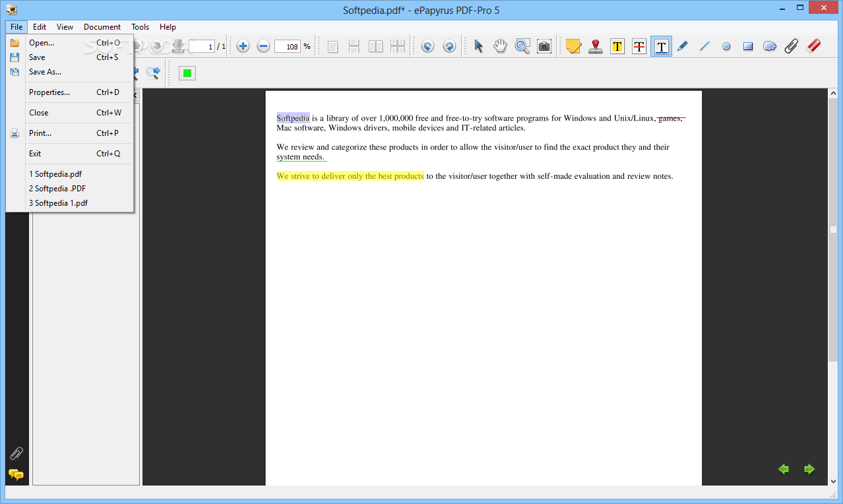Select the highlight text tool

pyautogui.click(x=617, y=46)
